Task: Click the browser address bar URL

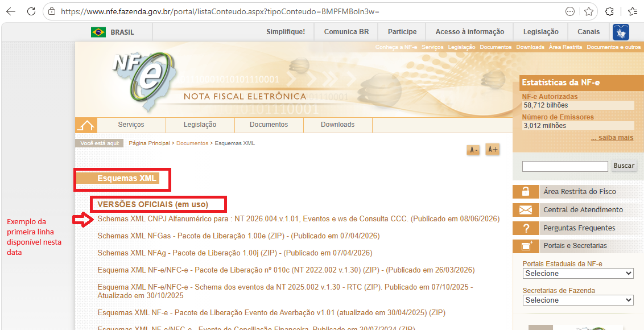Action: [220, 12]
